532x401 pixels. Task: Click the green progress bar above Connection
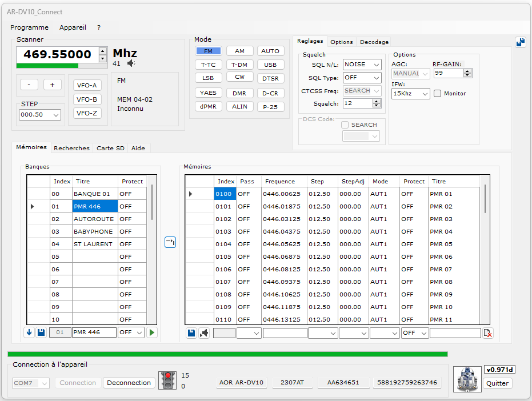click(x=227, y=354)
